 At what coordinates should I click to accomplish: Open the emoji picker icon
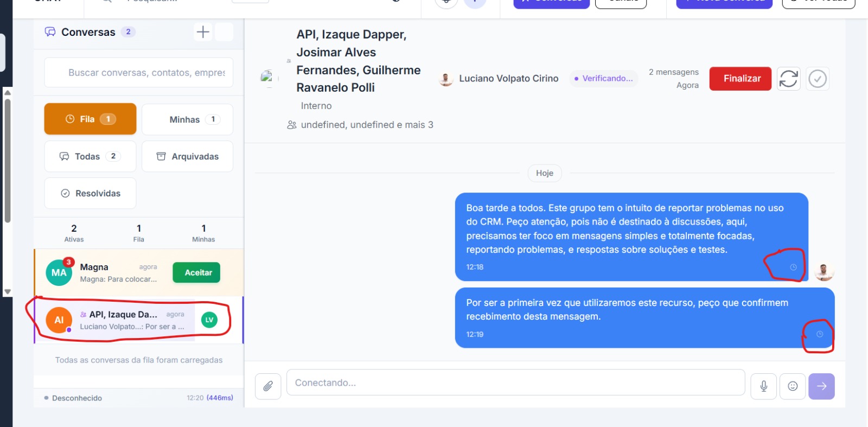coord(793,386)
